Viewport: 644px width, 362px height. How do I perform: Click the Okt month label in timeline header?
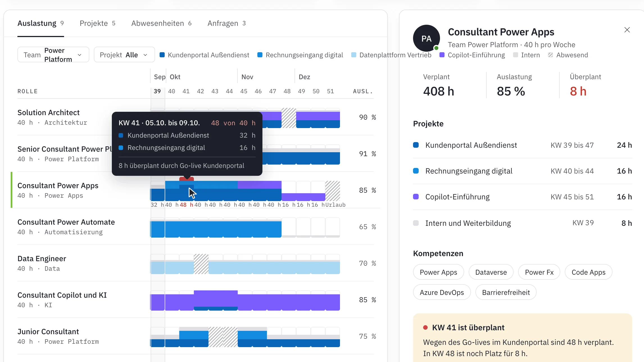click(x=175, y=77)
